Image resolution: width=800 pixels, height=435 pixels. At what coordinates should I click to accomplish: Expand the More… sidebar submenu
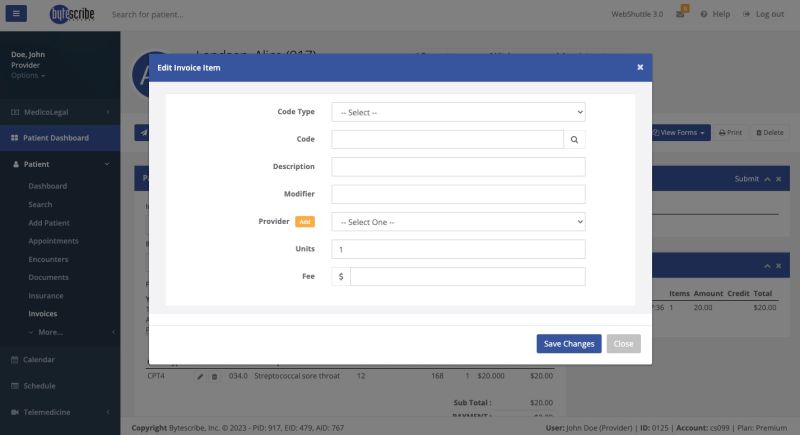[x=45, y=332]
